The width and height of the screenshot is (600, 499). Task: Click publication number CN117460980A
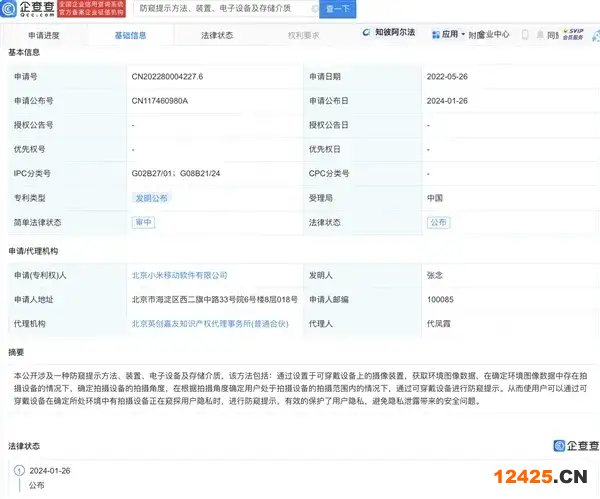[160, 101]
